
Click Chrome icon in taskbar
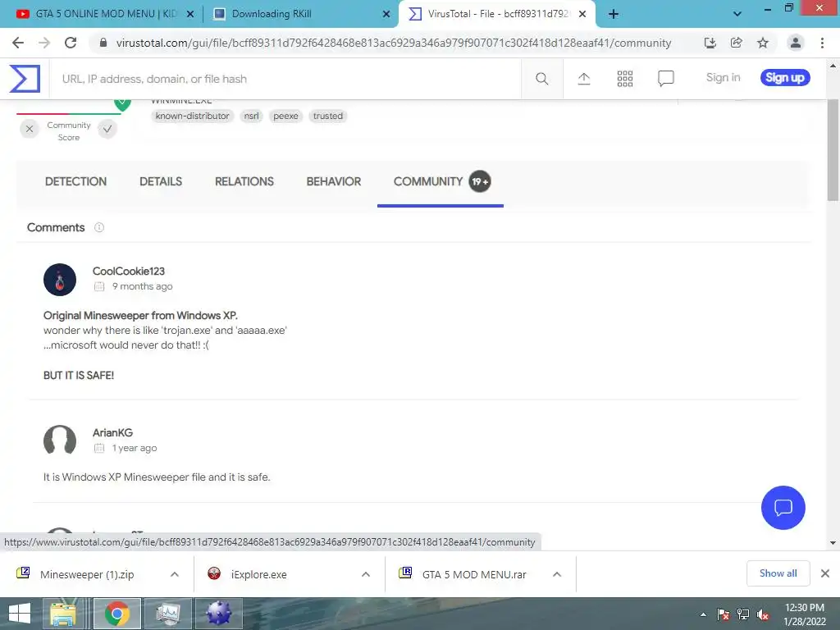click(x=116, y=614)
